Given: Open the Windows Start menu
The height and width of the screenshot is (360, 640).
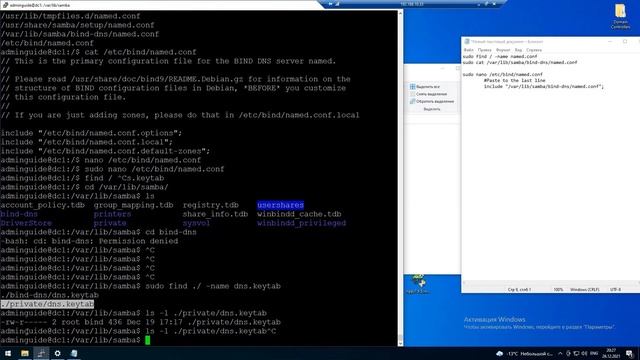Looking at the screenshot, I should click(x=8, y=353).
